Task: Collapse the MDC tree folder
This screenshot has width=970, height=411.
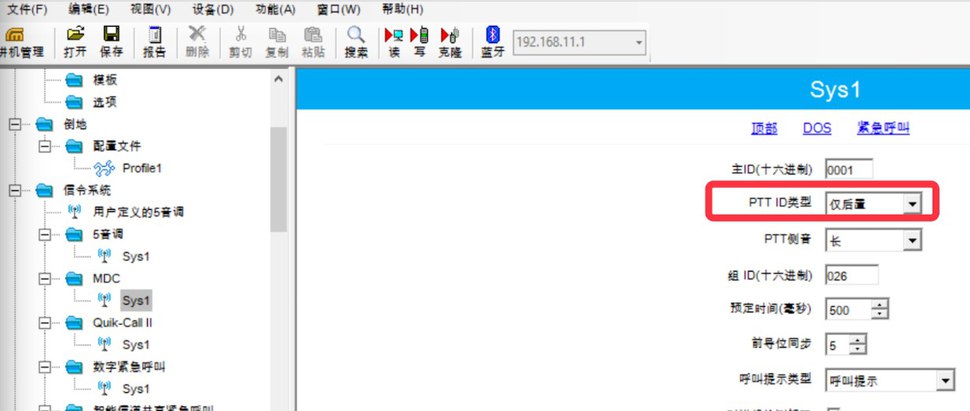Action: click(45, 279)
